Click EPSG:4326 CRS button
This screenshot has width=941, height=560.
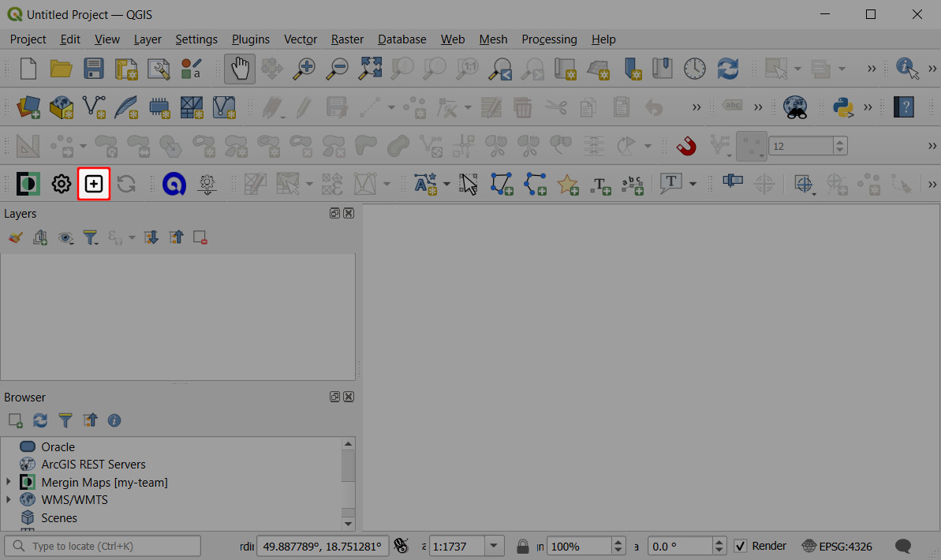pyautogui.click(x=837, y=546)
